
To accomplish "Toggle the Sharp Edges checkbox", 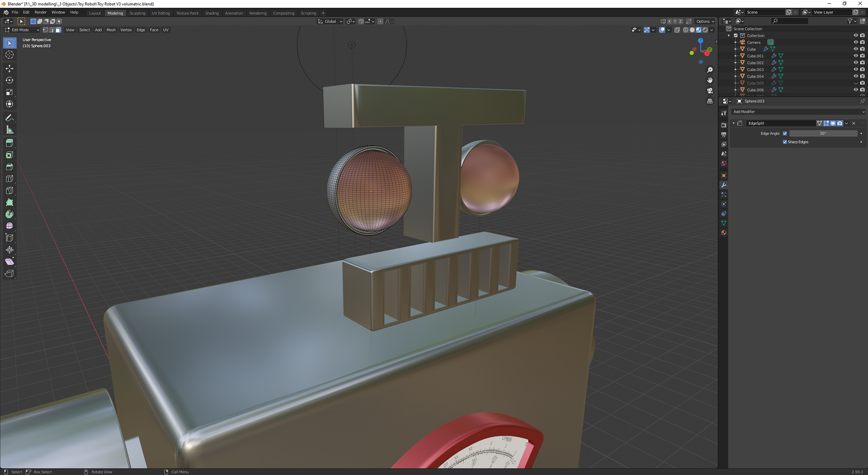I will click(785, 142).
